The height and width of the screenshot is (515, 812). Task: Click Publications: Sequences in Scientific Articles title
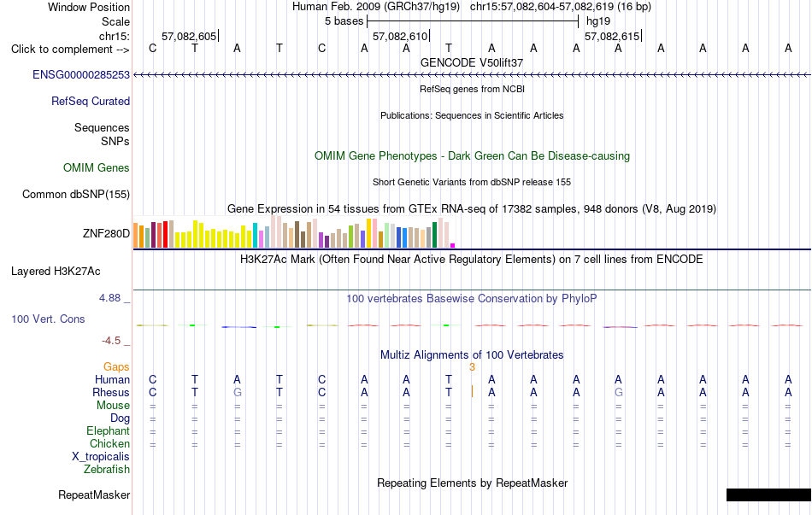[x=472, y=115]
